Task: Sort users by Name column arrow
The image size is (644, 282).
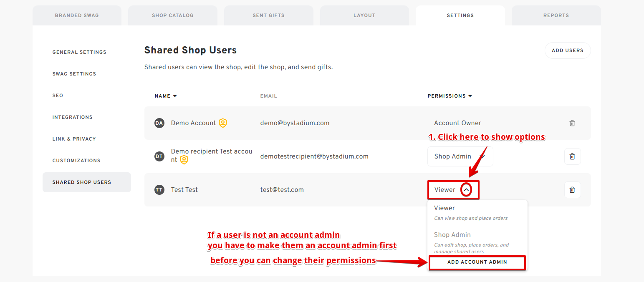Action: tap(175, 96)
